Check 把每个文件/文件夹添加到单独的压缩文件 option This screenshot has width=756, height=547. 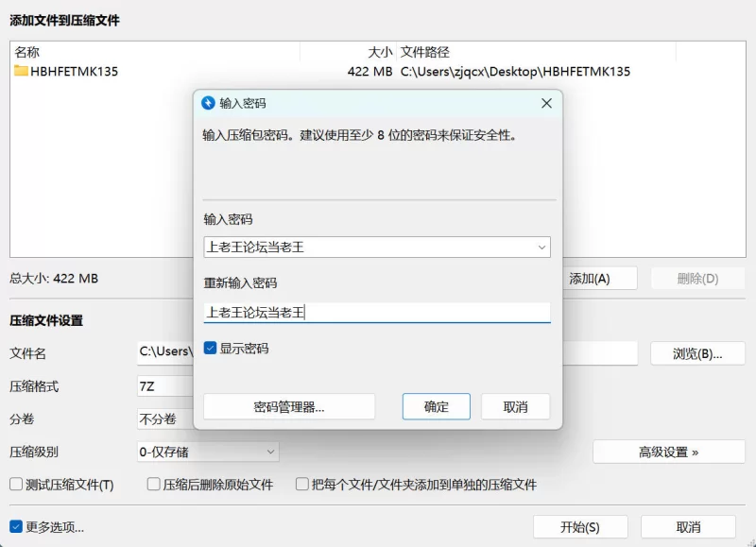coord(302,484)
